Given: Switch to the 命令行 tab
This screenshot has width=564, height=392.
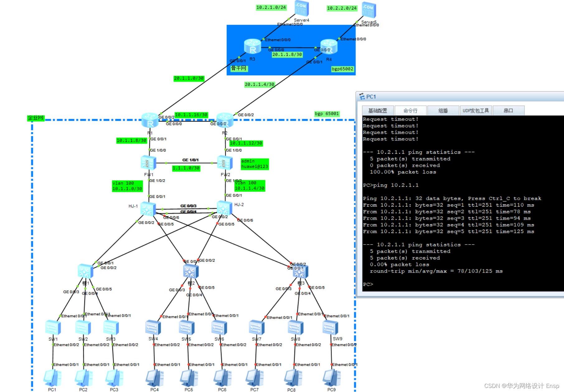Looking at the screenshot, I should tap(411, 110).
